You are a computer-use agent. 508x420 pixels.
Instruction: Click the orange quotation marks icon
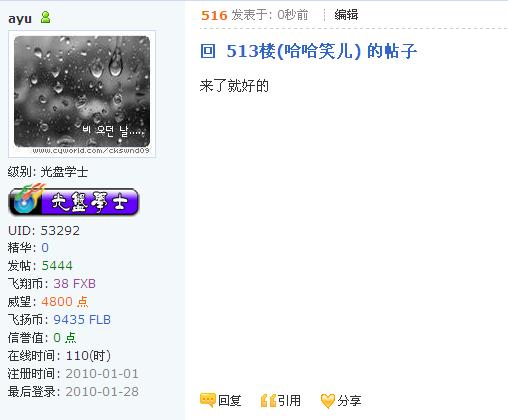[x=268, y=401]
